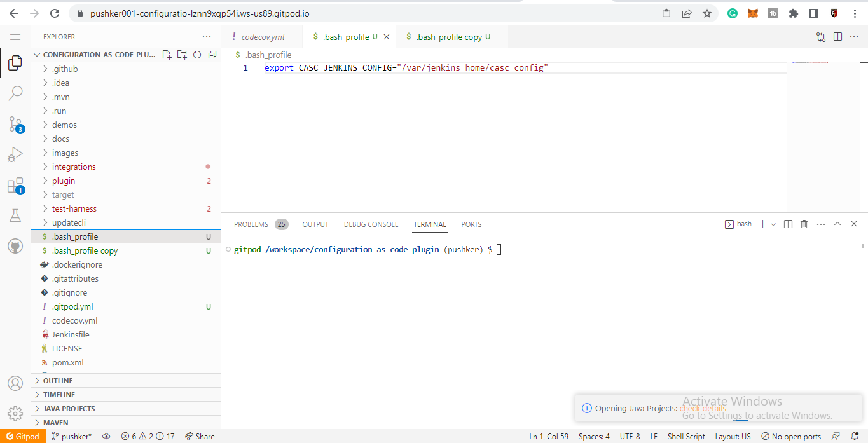Maximize the terminal panel with the chevron
This screenshot has width=868, height=443.
point(837,224)
